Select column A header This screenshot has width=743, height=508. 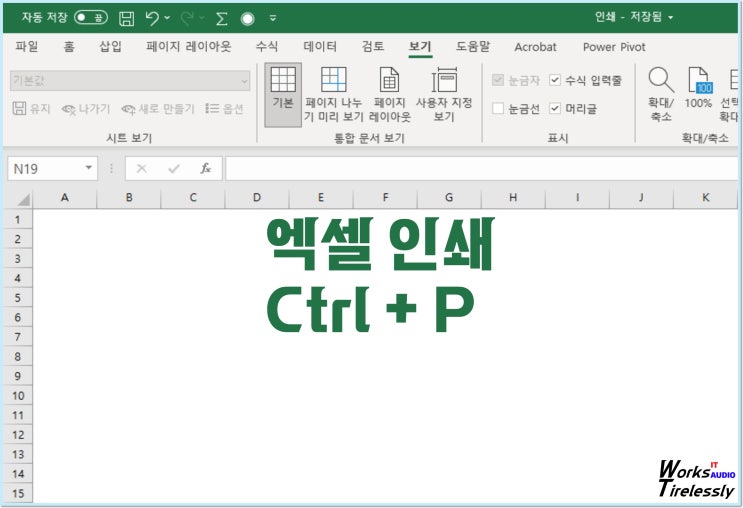click(64, 198)
